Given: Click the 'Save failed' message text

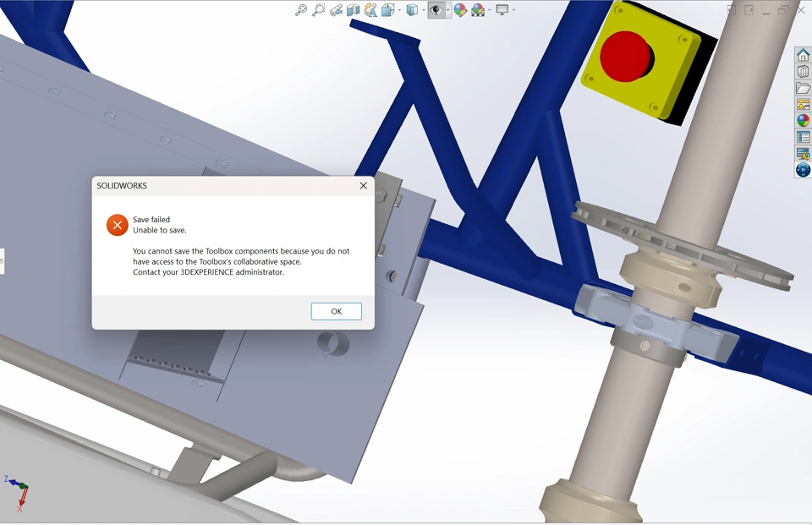Looking at the screenshot, I should (x=151, y=220).
